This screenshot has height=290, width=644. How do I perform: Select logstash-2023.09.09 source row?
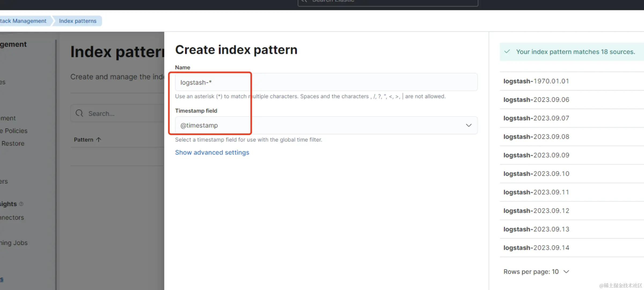point(572,155)
